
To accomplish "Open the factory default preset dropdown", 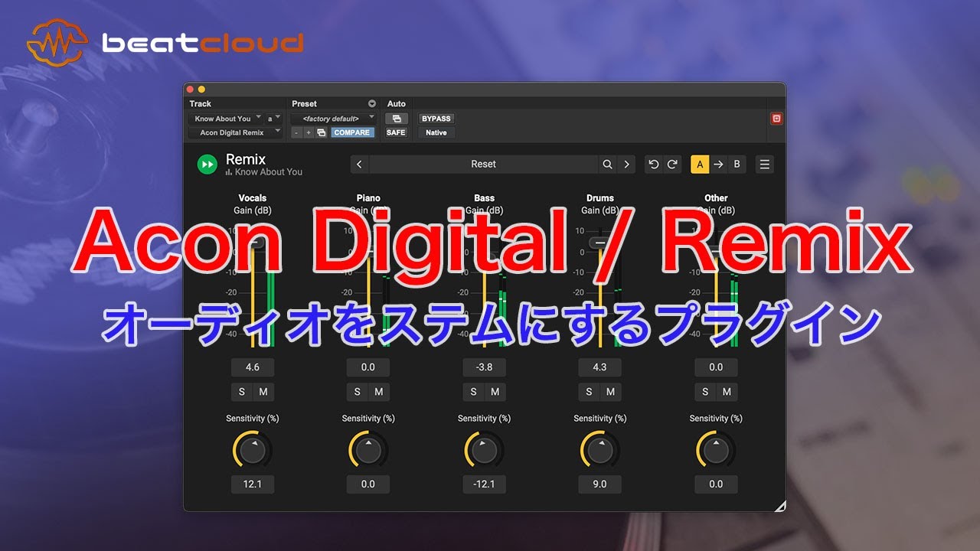I will coord(334,119).
